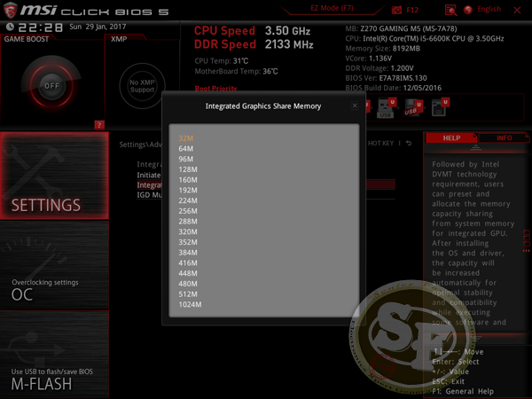This screenshot has width=532, height=399.
Task: Select 224M in the popup list
Action: pyautogui.click(x=188, y=200)
